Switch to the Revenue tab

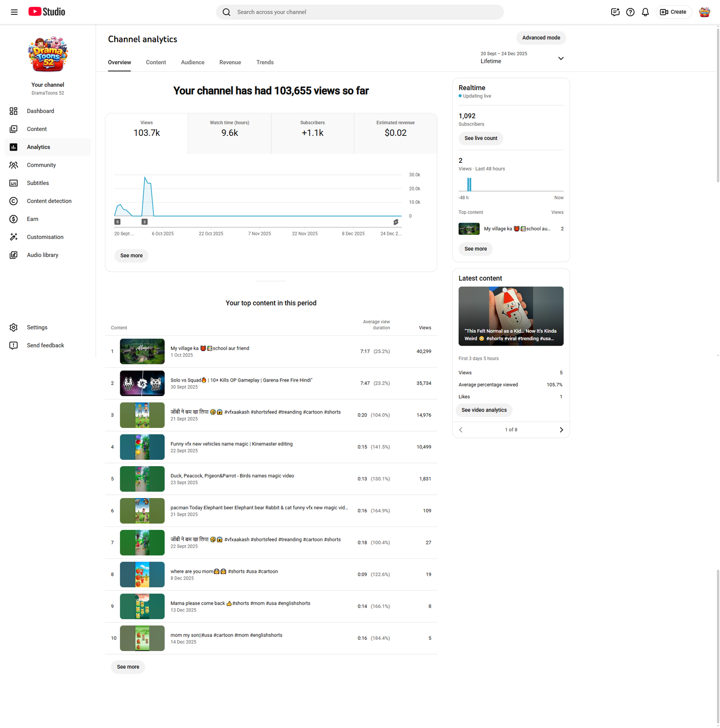click(x=230, y=63)
